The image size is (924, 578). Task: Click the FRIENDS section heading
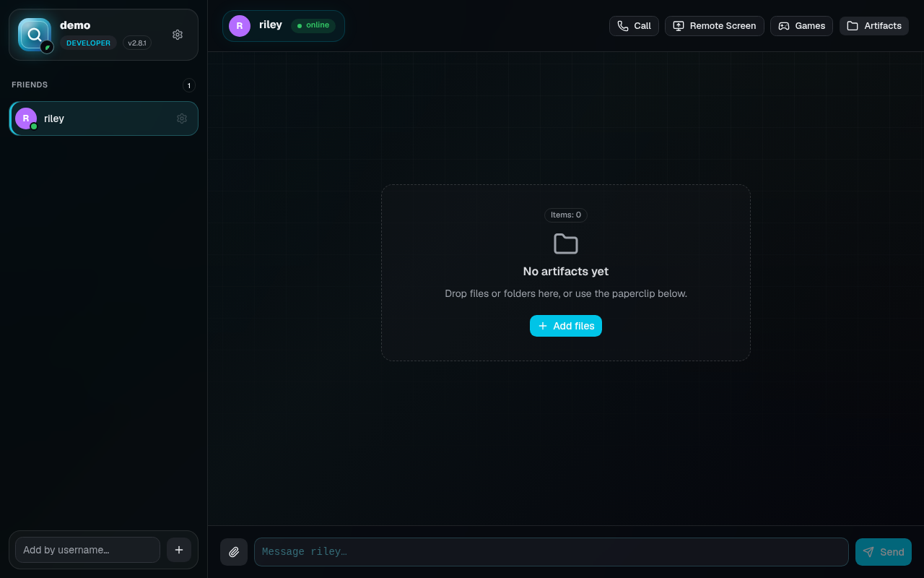tap(30, 85)
